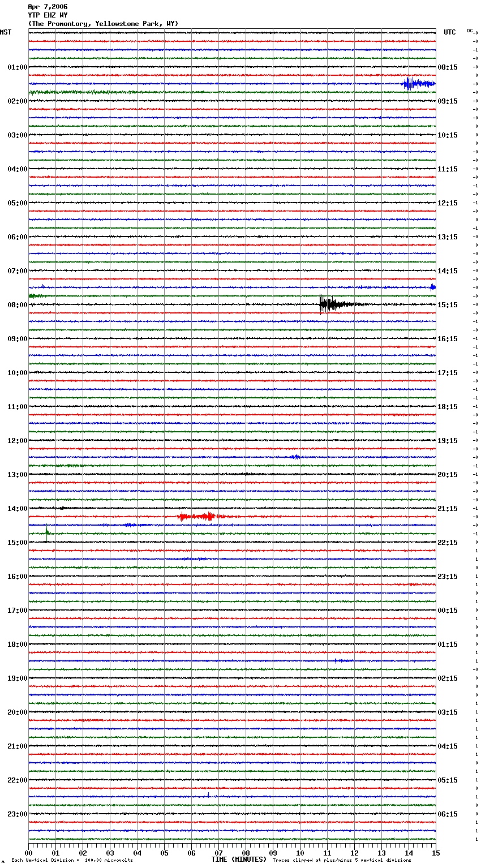481x868 pixels.
Task: Click the 09:15 UTC time label
Action: [448, 101]
